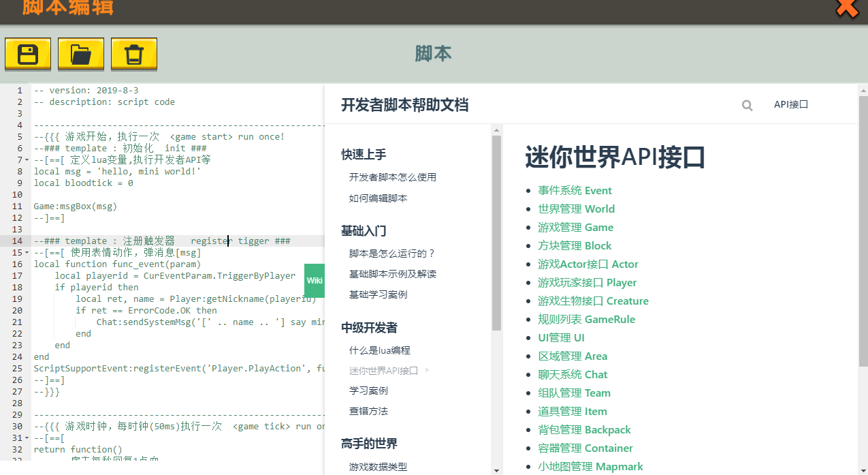Expand the 迷你世界API接口 sidebar arrow
The image size is (868, 475).
coord(428,370)
